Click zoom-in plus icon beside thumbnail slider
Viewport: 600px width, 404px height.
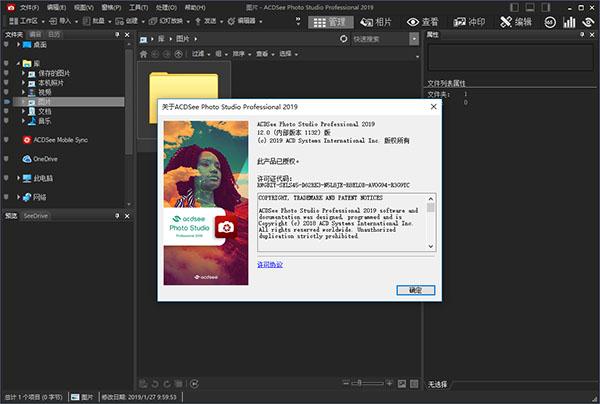[x=389, y=383]
